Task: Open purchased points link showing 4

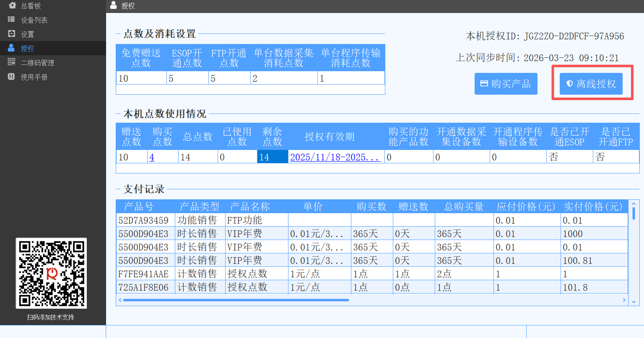Action: [x=152, y=157]
